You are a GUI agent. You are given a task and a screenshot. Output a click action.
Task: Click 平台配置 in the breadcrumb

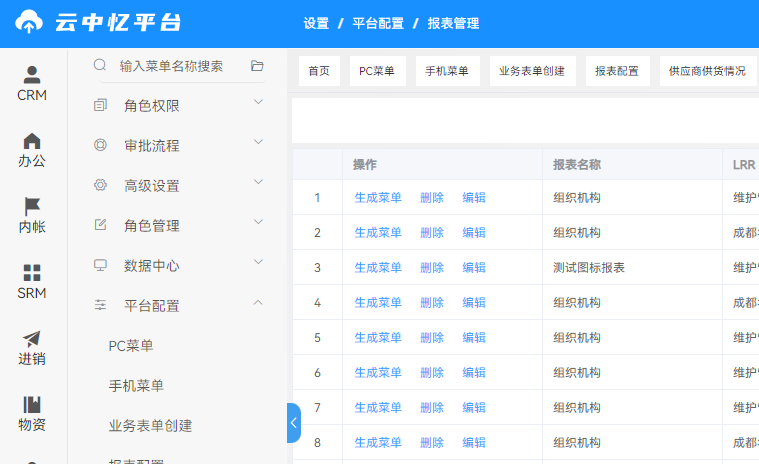coord(378,23)
